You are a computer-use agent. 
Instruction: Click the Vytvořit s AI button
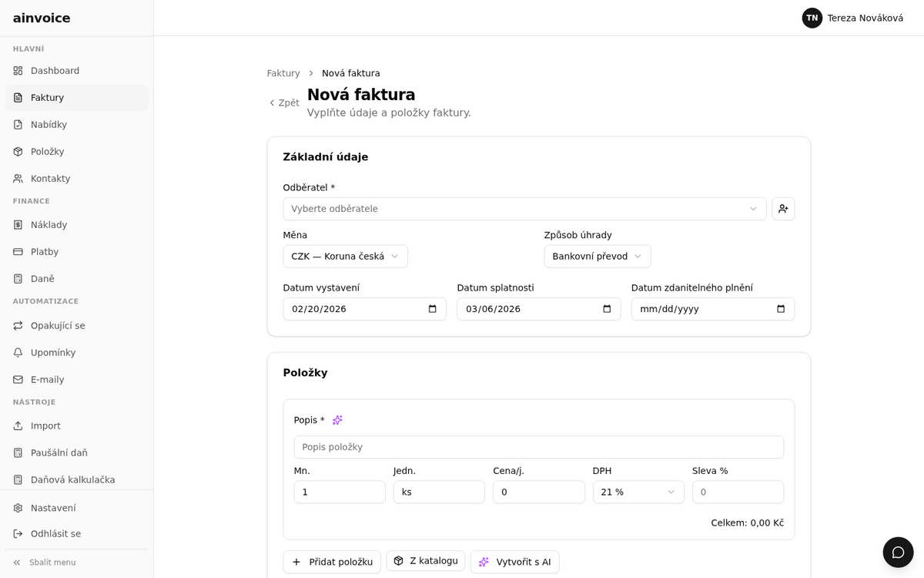coord(515,562)
